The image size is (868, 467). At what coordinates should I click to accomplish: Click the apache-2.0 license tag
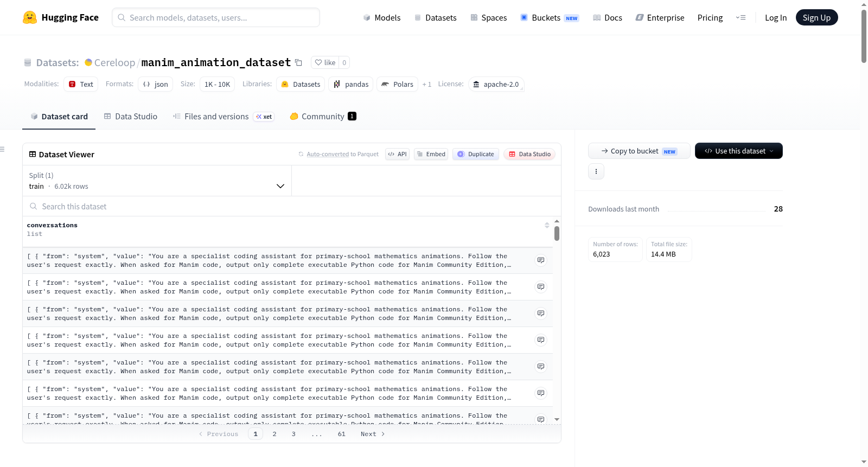point(496,84)
